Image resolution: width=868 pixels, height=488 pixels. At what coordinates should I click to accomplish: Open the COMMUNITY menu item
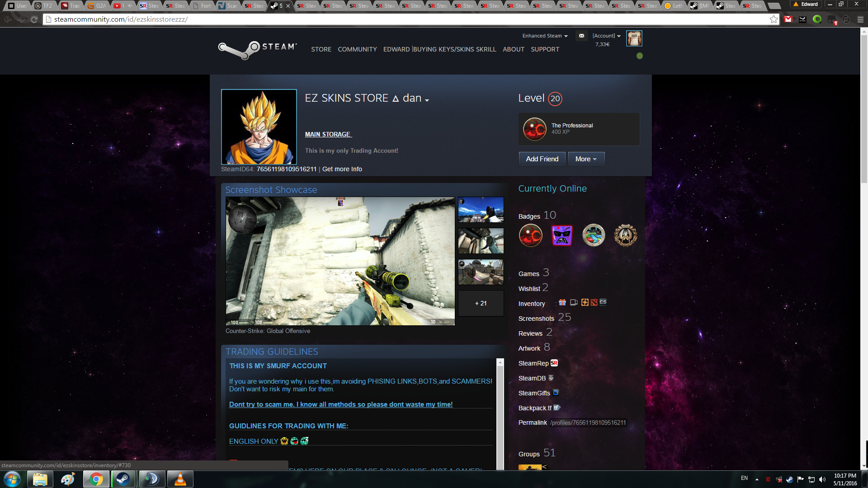357,49
